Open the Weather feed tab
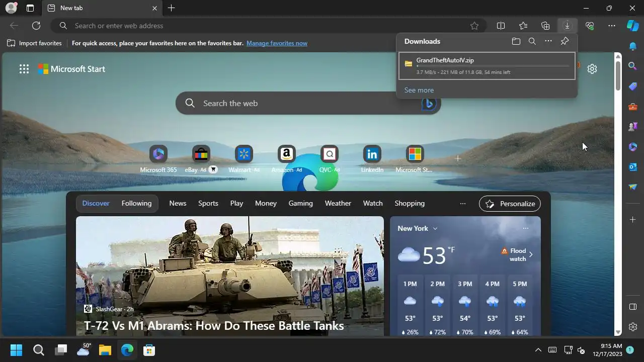The image size is (644, 362). click(x=338, y=203)
